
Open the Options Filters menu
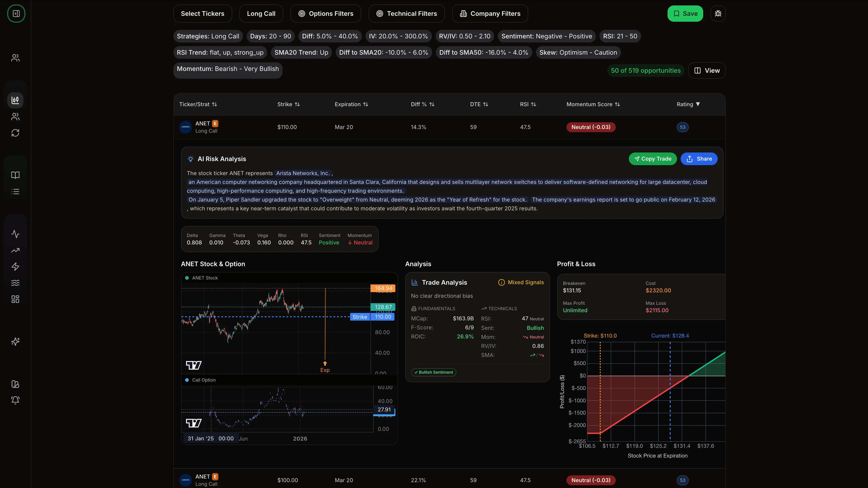326,14
